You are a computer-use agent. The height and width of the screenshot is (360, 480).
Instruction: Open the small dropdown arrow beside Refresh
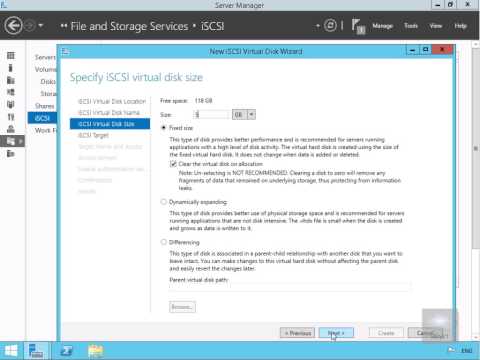tap(318, 26)
